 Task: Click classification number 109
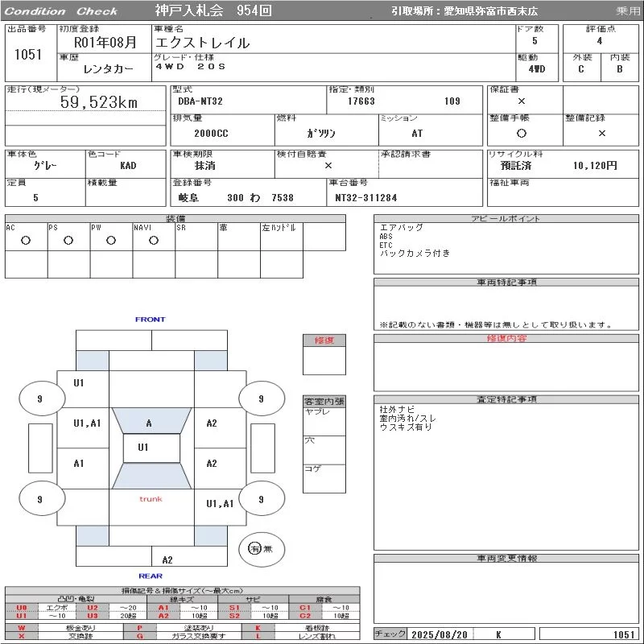click(x=452, y=101)
